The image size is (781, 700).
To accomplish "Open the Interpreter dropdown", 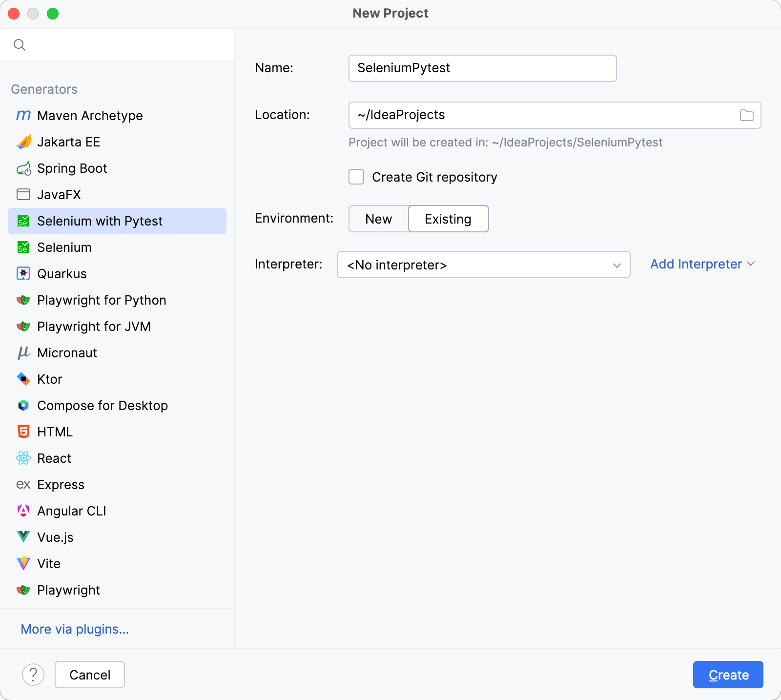I will pyautogui.click(x=617, y=265).
